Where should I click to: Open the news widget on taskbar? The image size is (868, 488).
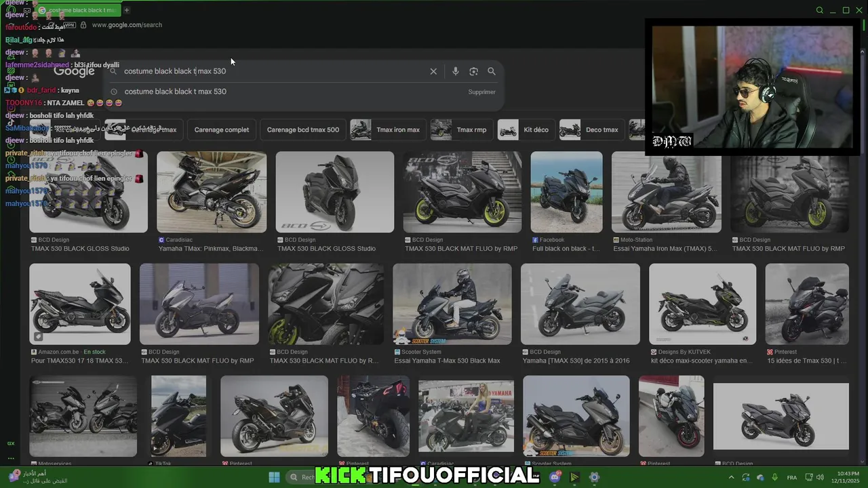[x=37, y=477]
